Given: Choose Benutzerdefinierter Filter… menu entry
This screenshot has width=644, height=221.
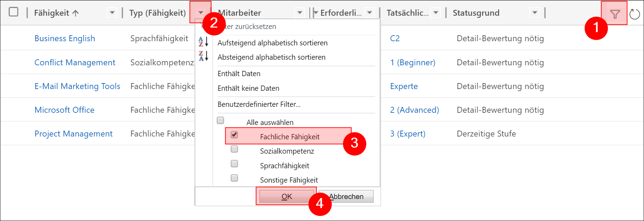Looking at the screenshot, I should [x=259, y=104].
